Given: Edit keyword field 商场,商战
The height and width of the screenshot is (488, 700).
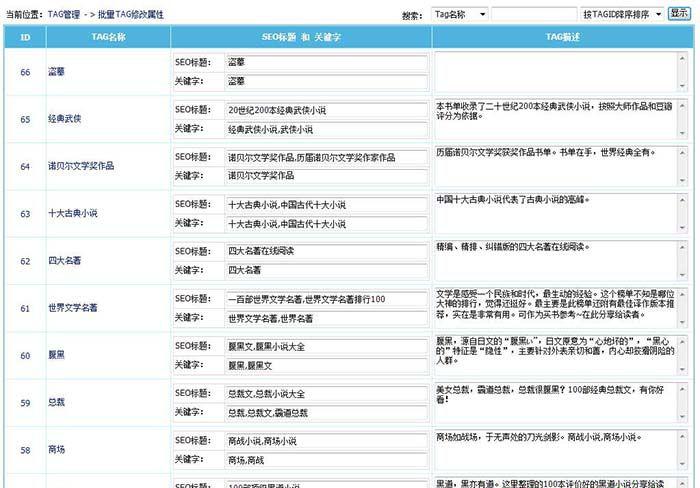Looking at the screenshot, I should 327,460.
